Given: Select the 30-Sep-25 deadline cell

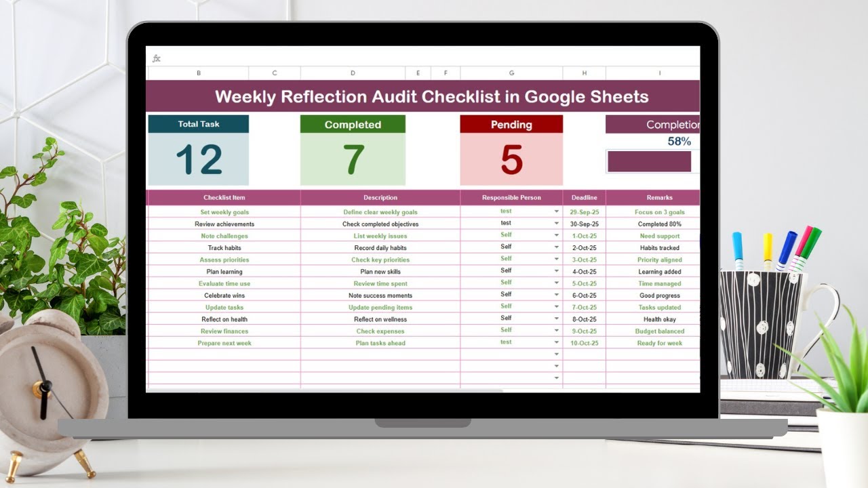Looking at the screenshot, I should point(584,224).
